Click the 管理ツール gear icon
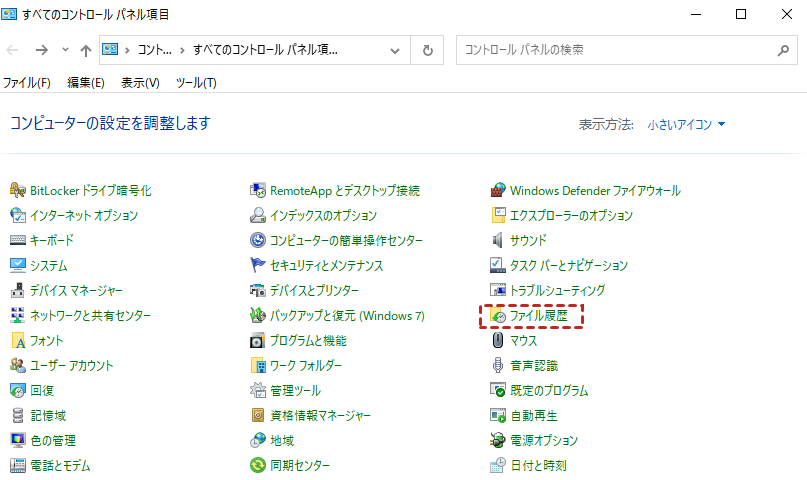The image size is (807, 480). [258, 390]
